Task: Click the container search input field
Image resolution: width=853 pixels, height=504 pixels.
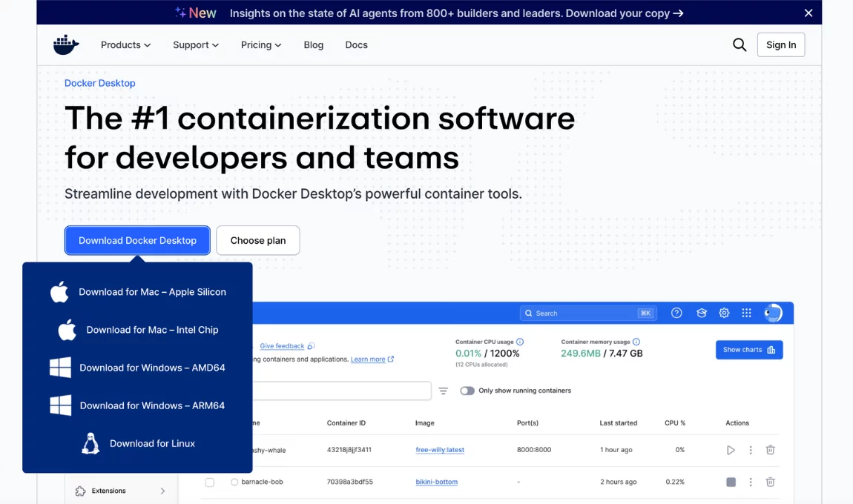Action: click(342, 391)
